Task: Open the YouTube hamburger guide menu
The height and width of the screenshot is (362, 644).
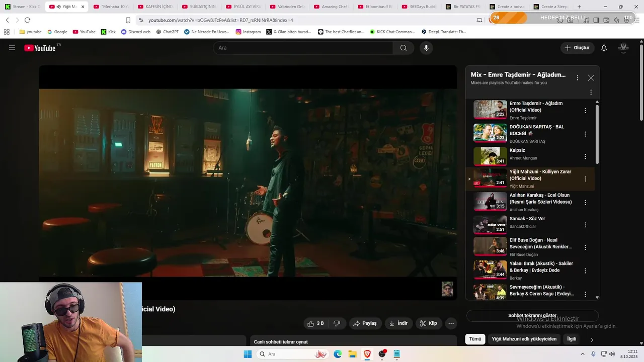Action: point(12,48)
